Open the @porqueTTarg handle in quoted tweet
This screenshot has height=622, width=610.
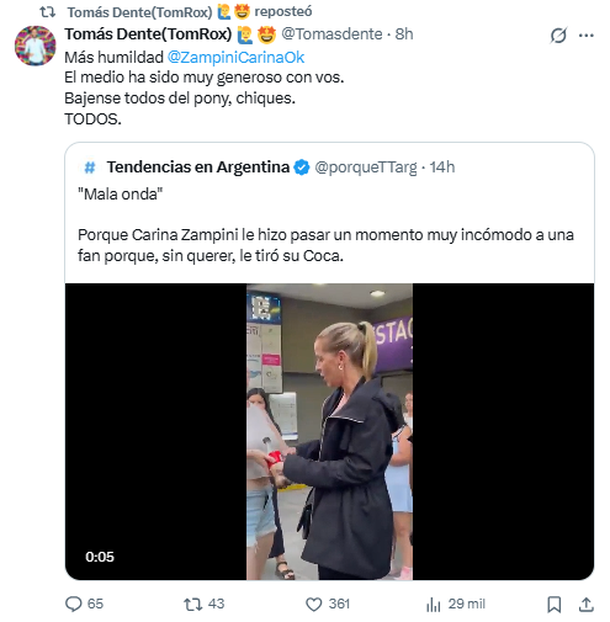pos(366,166)
